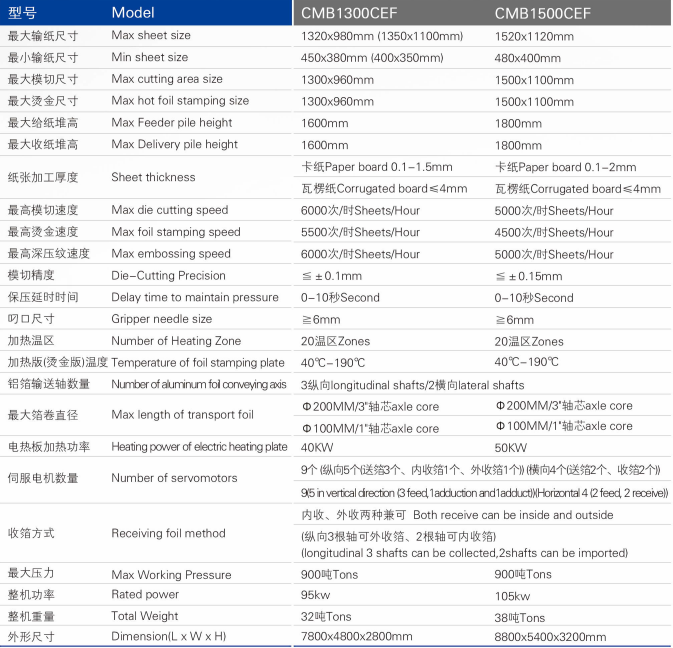Select value '1320x980mm (1350x1100mm)'

pos(382,36)
